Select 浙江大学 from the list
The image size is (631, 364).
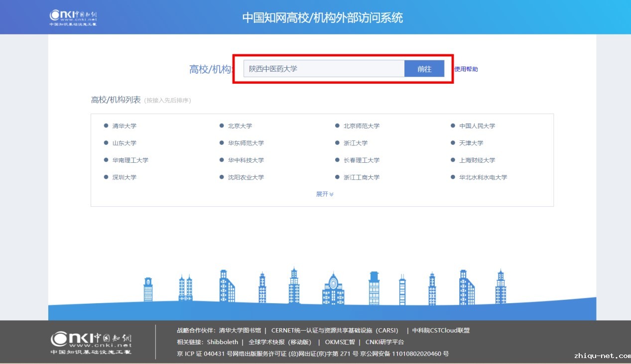[x=356, y=143]
